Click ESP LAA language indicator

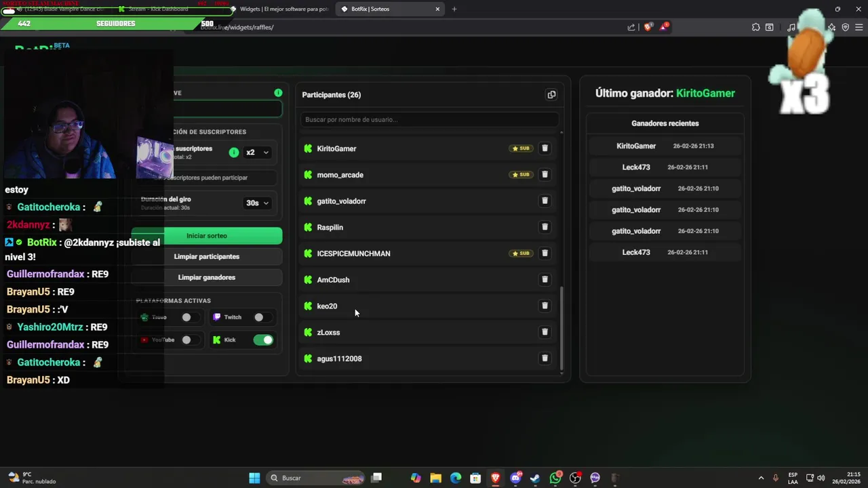point(793,478)
